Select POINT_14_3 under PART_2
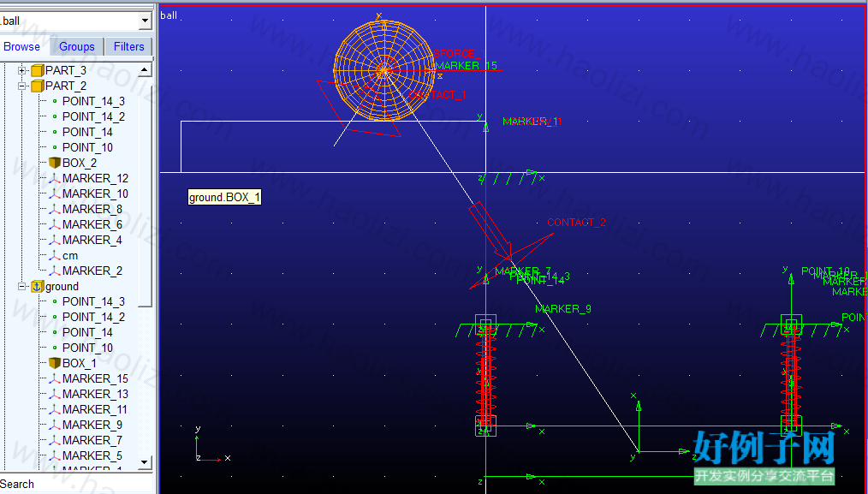The height and width of the screenshot is (494, 868). [x=93, y=101]
